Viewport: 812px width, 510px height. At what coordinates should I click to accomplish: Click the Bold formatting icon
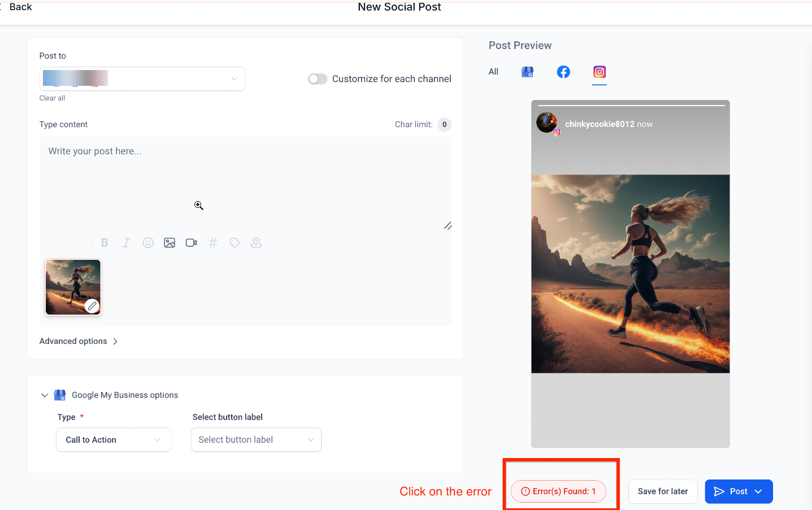coord(105,242)
